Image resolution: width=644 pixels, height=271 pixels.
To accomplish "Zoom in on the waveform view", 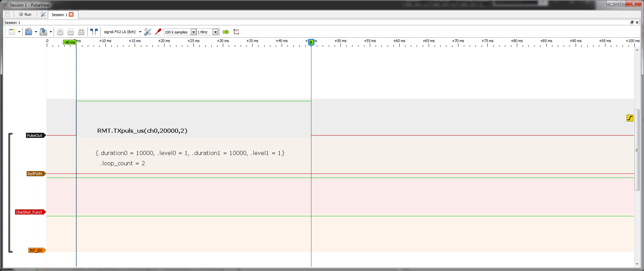I will coord(60,32).
